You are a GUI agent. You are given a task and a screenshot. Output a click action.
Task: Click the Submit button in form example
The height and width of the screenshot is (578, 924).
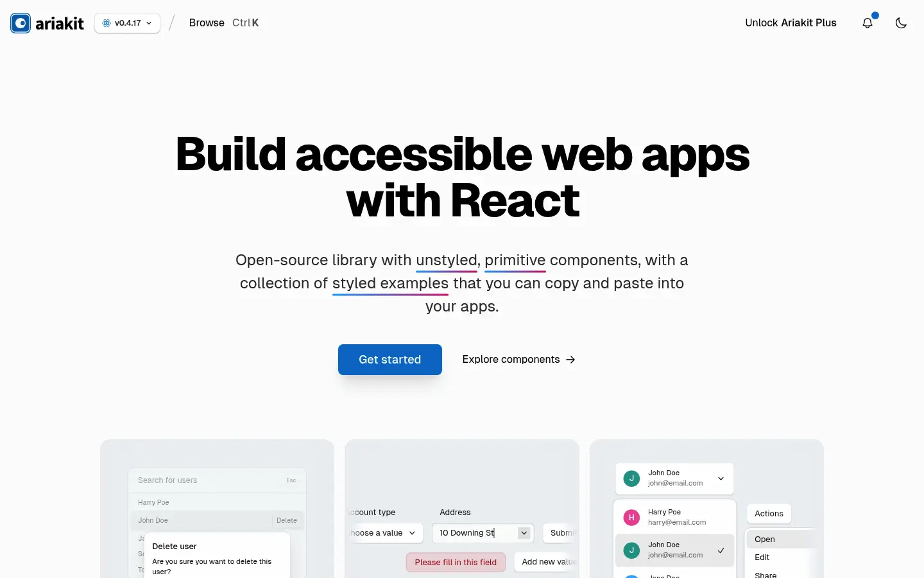click(x=561, y=533)
